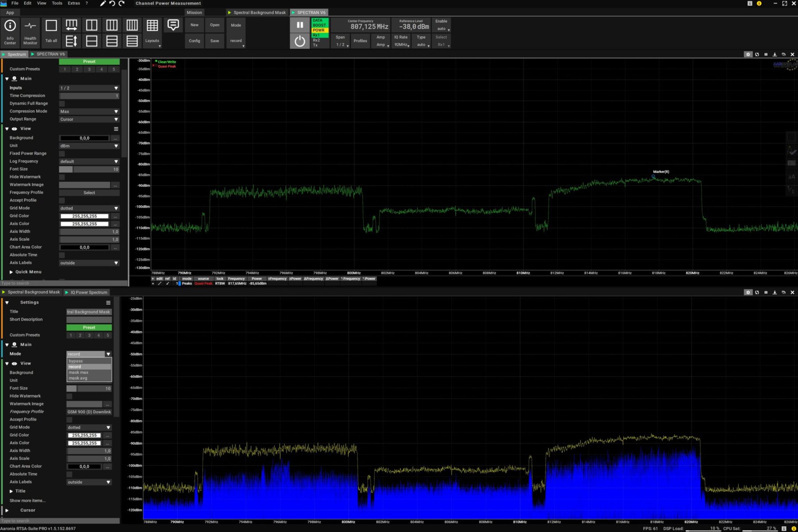Open the Grid Mode dropdown set to dotted
Screen dimensions: 798x532
tap(89, 208)
